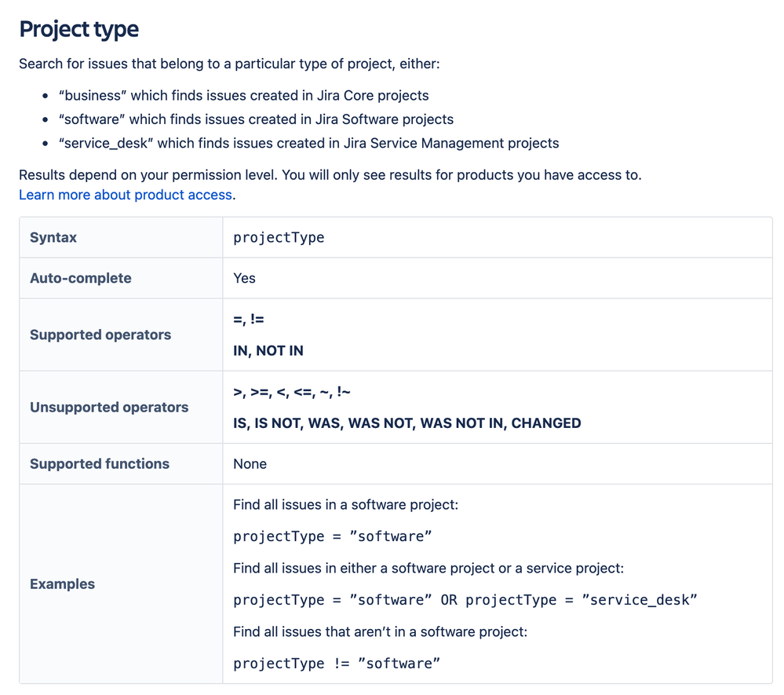Select the projectType syntax code text
784x695 pixels.
click(x=279, y=237)
